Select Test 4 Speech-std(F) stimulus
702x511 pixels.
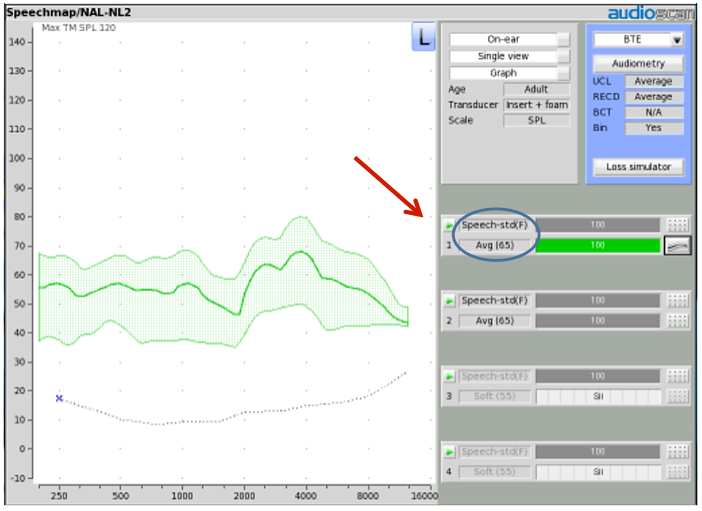pyautogui.click(x=494, y=452)
